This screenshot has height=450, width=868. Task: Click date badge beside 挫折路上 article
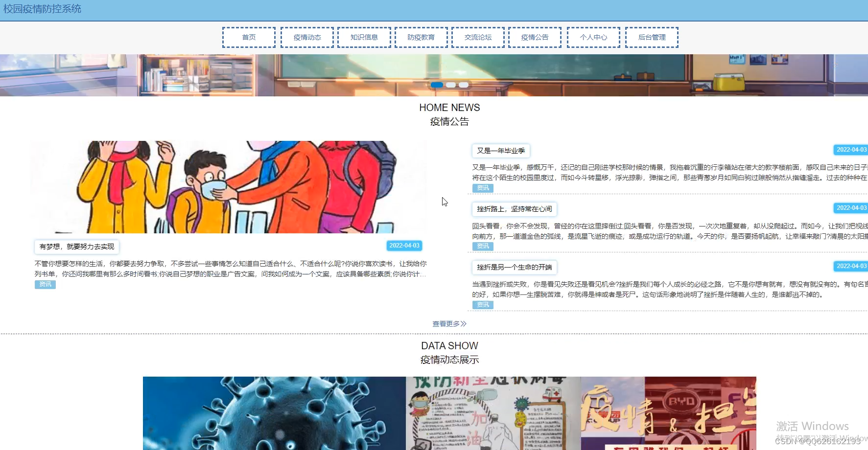(x=851, y=208)
